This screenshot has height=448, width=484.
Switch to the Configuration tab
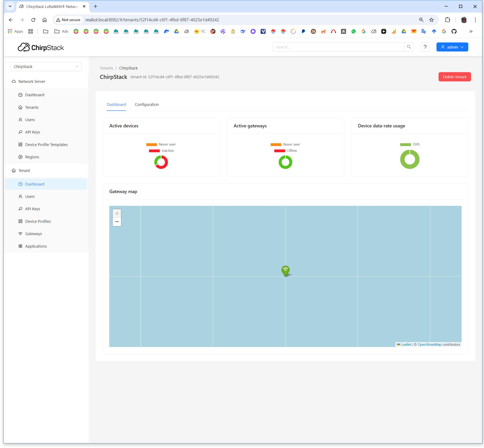click(147, 105)
